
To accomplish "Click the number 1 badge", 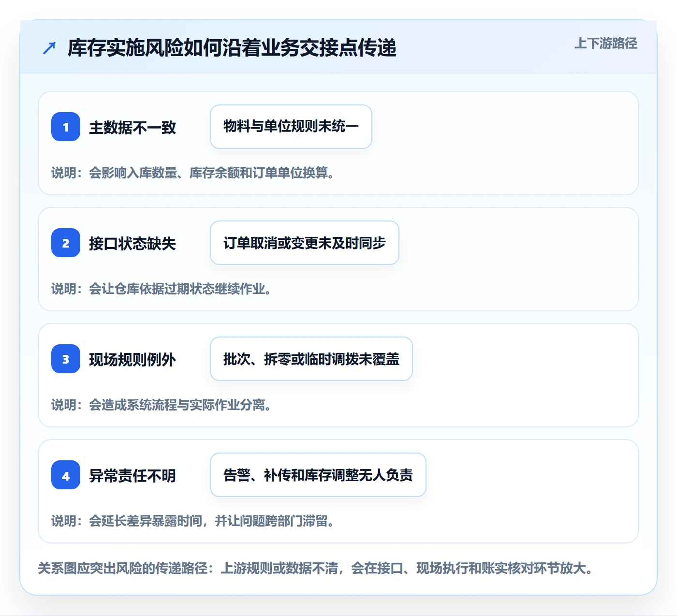I will (66, 127).
